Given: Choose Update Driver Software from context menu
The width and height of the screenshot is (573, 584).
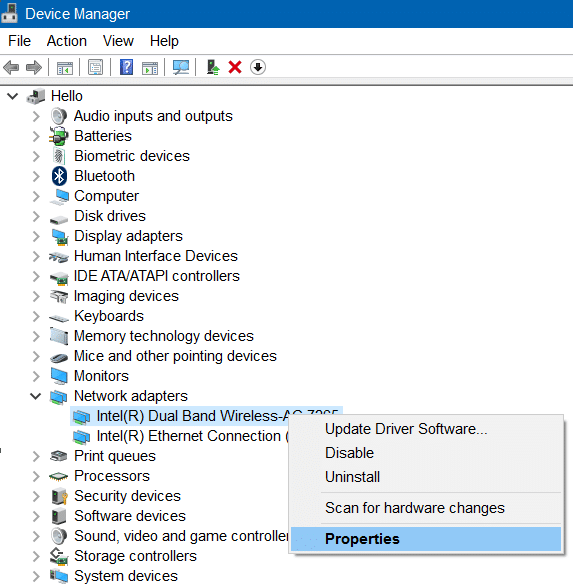Looking at the screenshot, I should (x=426, y=429).
